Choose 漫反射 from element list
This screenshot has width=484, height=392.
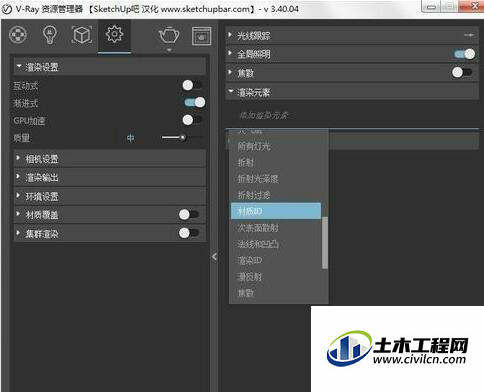(276, 277)
